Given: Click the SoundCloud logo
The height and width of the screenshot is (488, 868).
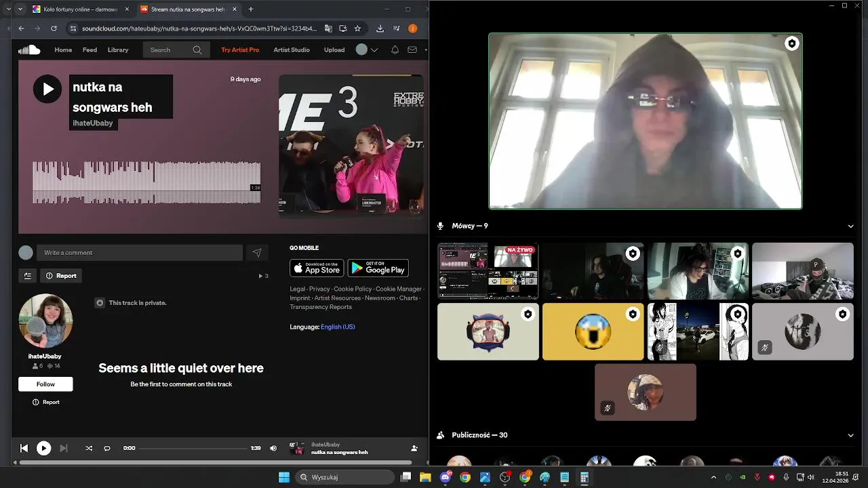Looking at the screenshot, I should pos(29,49).
